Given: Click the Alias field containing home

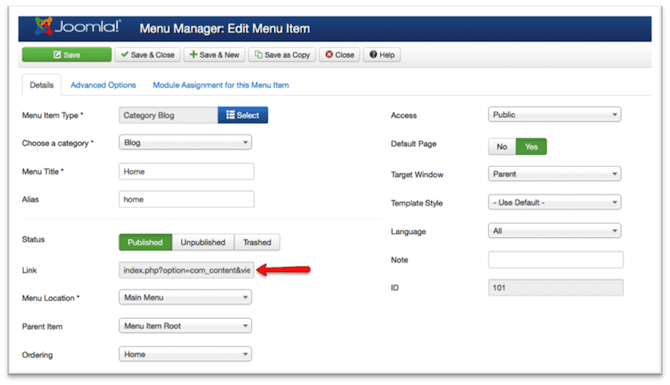Looking at the screenshot, I should coord(186,199).
